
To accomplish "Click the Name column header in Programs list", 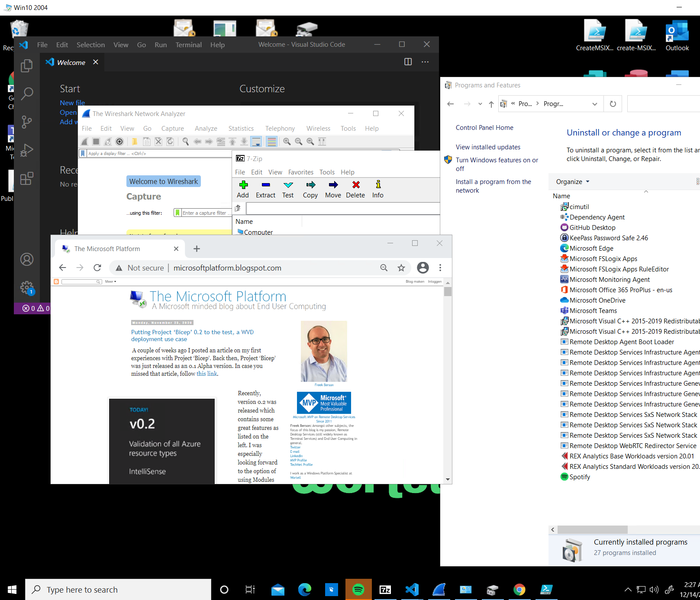I will pos(561,196).
